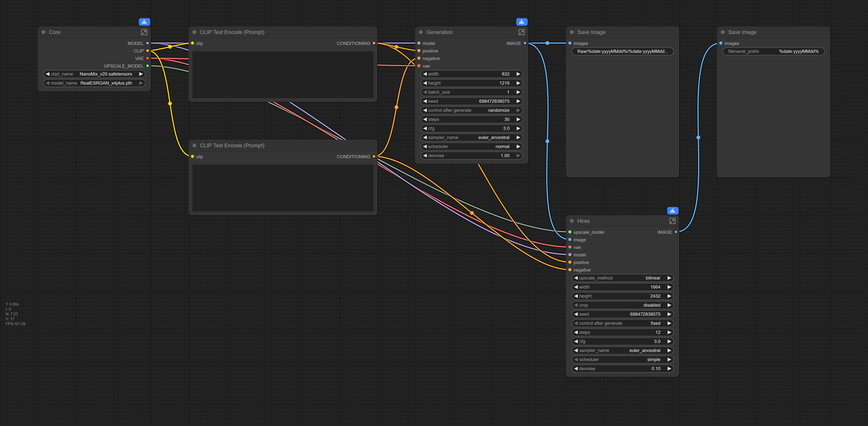This screenshot has width=868, height=426.
Task: Increase steps value with right arrow in Generation
Action: 518,119
